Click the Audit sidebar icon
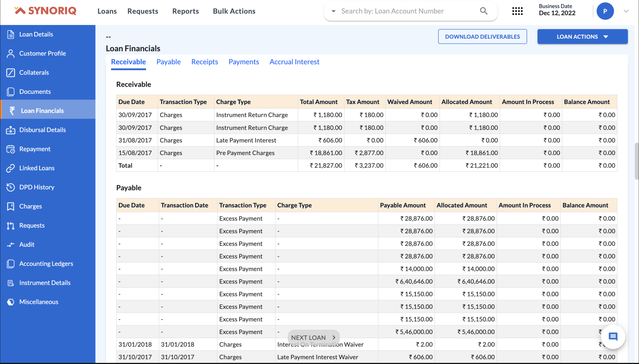Image resolution: width=639 pixels, height=364 pixels. coord(11,245)
